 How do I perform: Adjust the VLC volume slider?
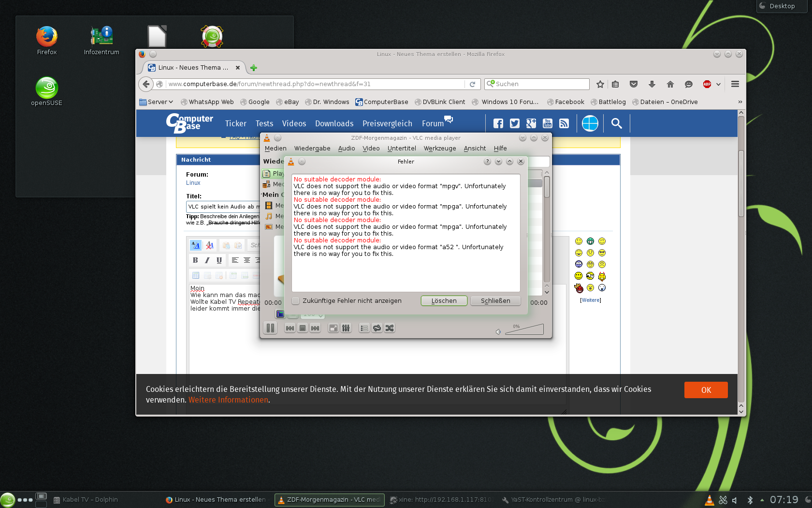tap(524, 329)
